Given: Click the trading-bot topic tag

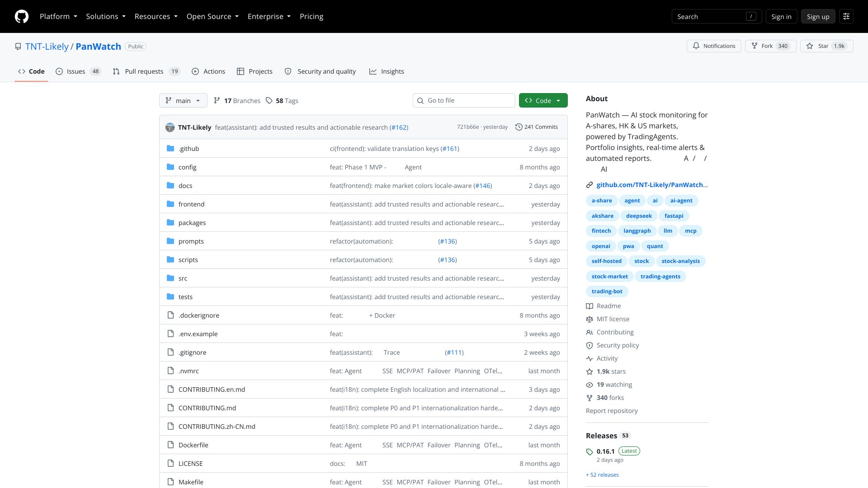Looking at the screenshot, I should click(x=607, y=291).
